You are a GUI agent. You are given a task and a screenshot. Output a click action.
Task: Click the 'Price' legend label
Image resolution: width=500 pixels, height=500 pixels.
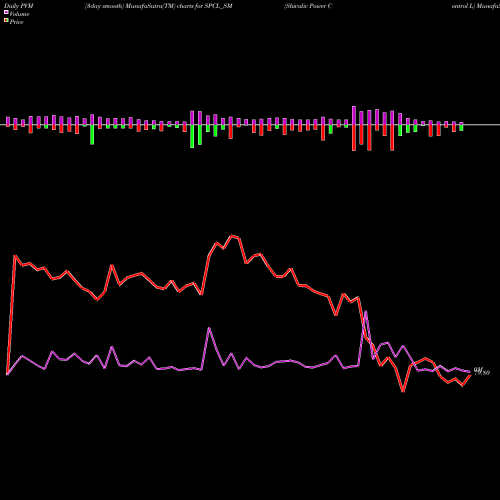(x=16, y=22)
